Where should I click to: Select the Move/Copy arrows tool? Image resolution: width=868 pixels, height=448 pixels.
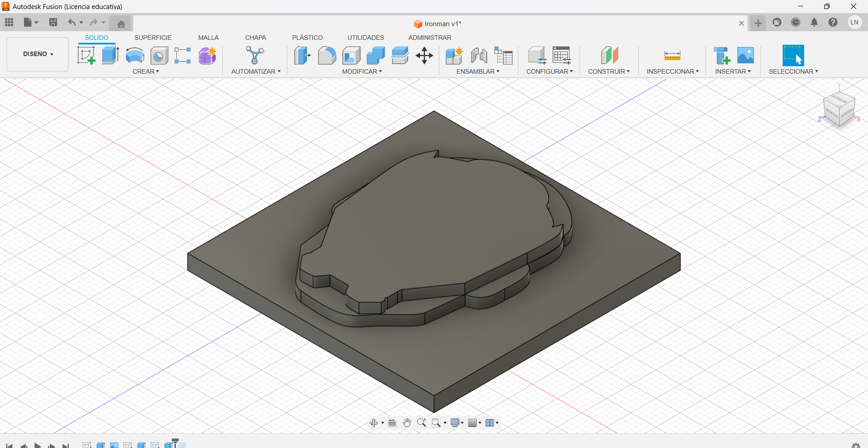(x=425, y=56)
